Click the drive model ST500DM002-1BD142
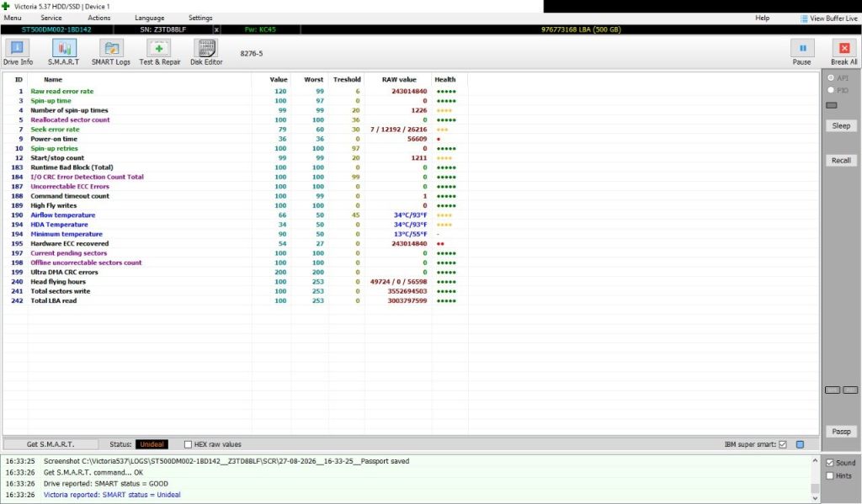 [56, 29]
